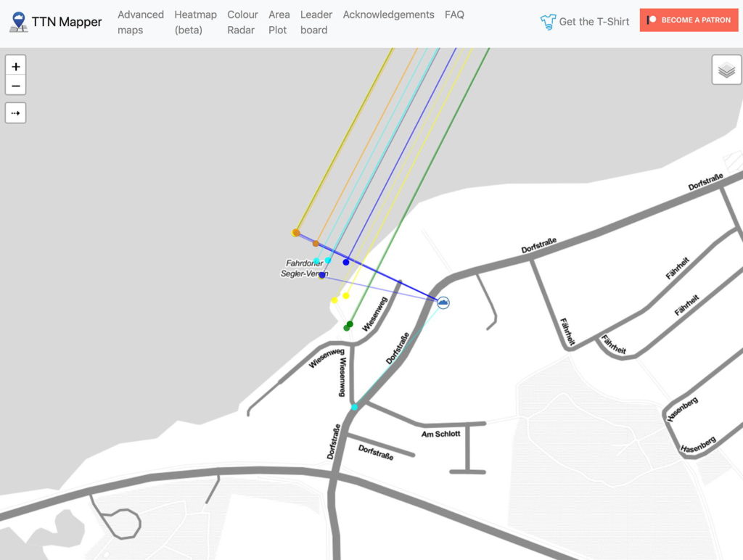Click the T-Shirt icon in the header

pyautogui.click(x=548, y=22)
